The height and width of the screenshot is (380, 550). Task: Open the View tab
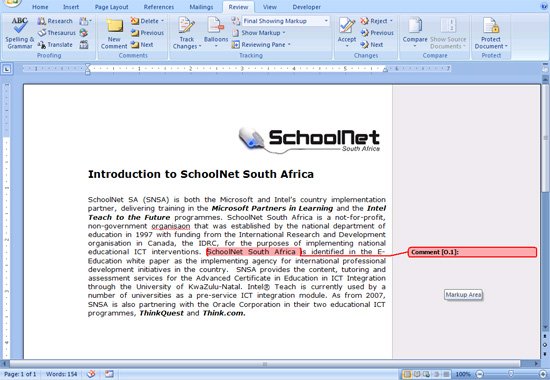(x=270, y=7)
